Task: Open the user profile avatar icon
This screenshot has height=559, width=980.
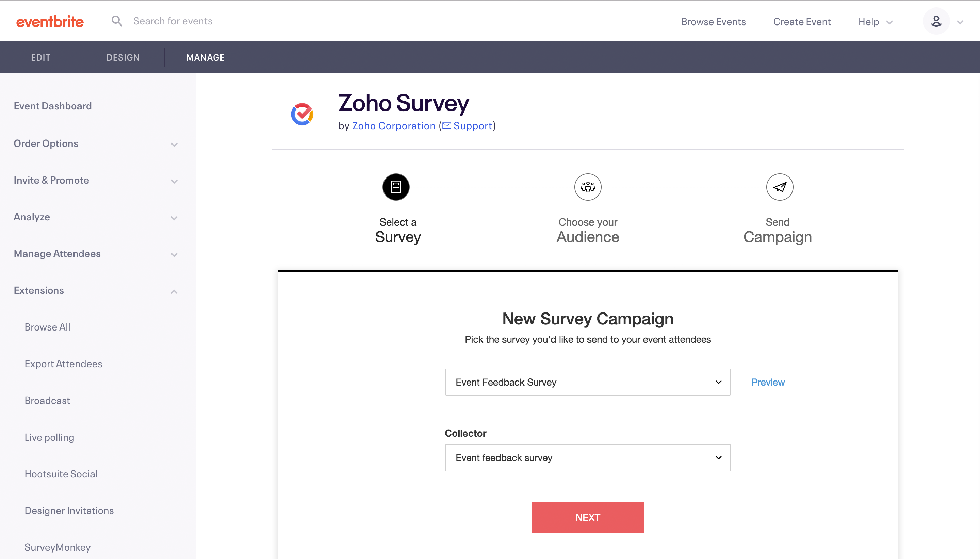Action: click(936, 21)
